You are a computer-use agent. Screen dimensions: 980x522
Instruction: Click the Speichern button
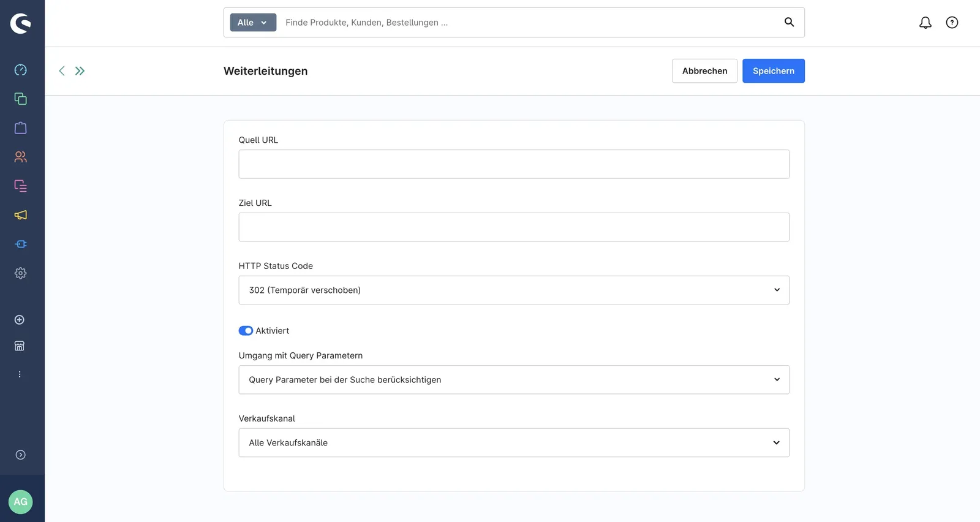pyautogui.click(x=774, y=71)
